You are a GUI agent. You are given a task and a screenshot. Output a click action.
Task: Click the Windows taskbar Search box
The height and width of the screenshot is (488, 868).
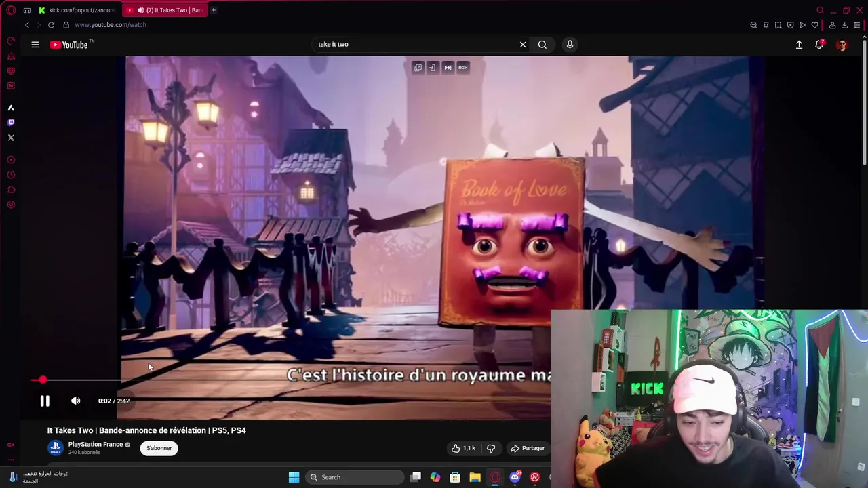[x=355, y=477]
